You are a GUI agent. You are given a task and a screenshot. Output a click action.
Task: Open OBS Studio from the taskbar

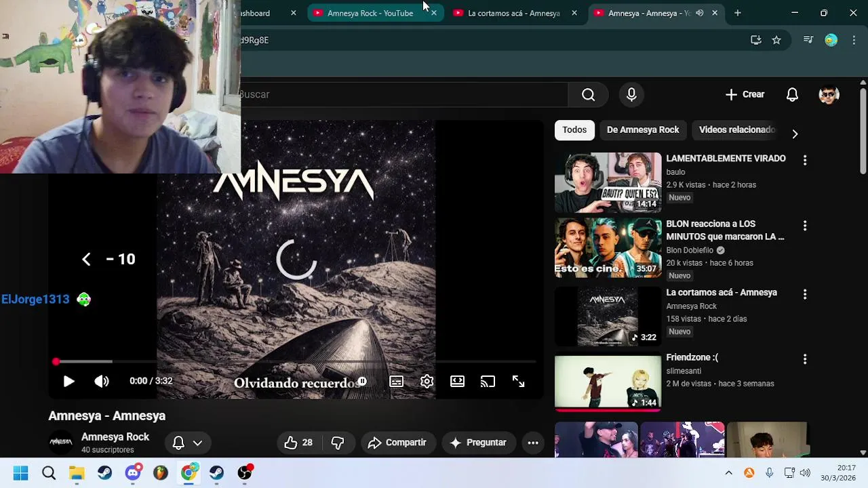point(245,473)
